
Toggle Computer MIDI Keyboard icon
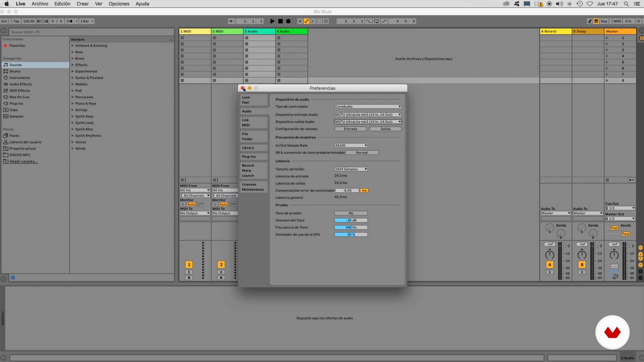596,21
